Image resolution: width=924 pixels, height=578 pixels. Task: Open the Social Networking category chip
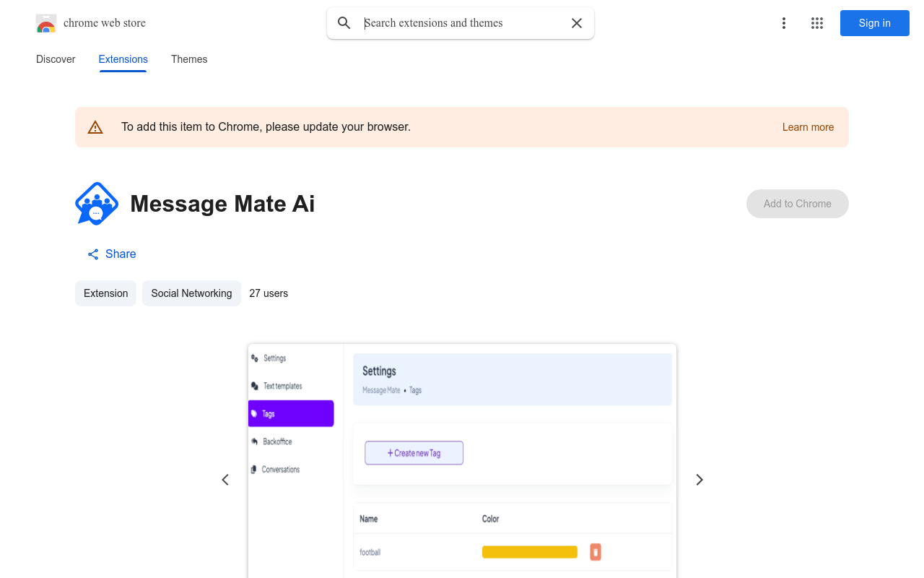[191, 293]
